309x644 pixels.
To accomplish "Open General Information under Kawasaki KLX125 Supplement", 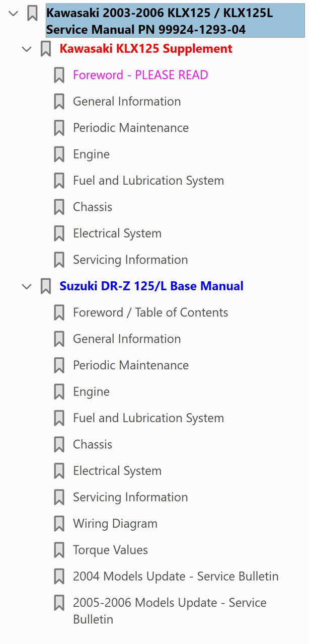I will (127, 101).
